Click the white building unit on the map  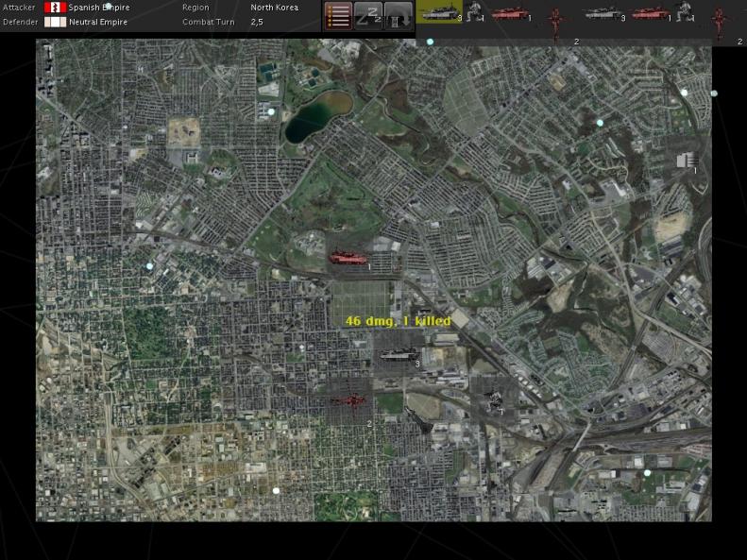(687, 161)
